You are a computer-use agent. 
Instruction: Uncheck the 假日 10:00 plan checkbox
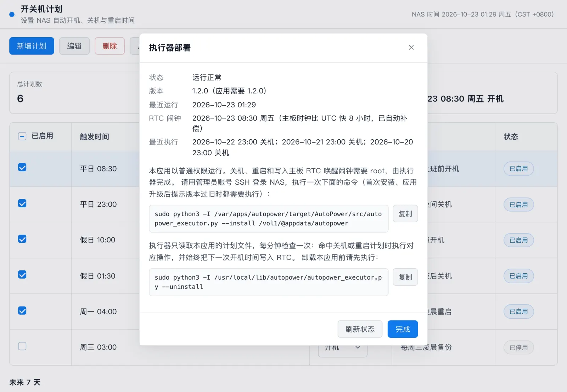point(22,239)
